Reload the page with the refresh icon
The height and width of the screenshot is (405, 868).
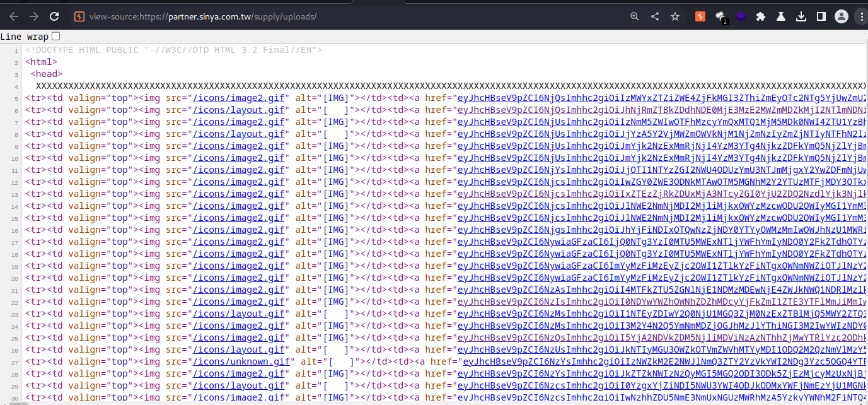click(x=55, y=16)
